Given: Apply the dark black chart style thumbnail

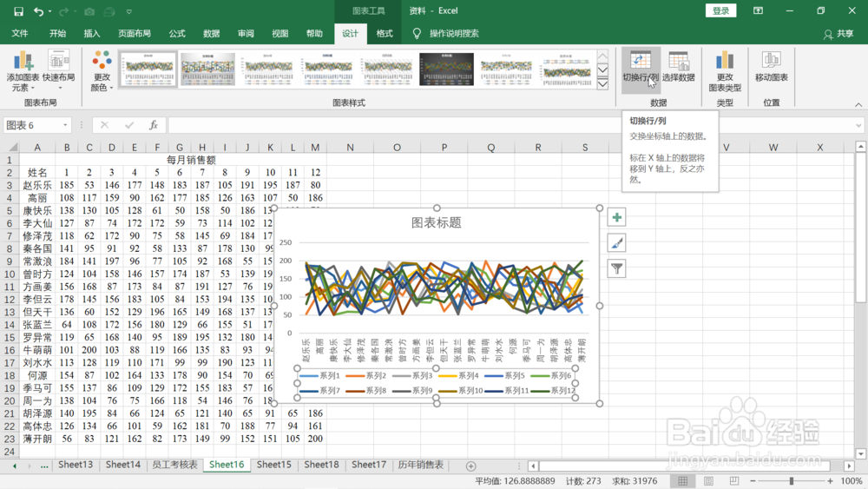Looking at the screenshot, I should 446,69.
